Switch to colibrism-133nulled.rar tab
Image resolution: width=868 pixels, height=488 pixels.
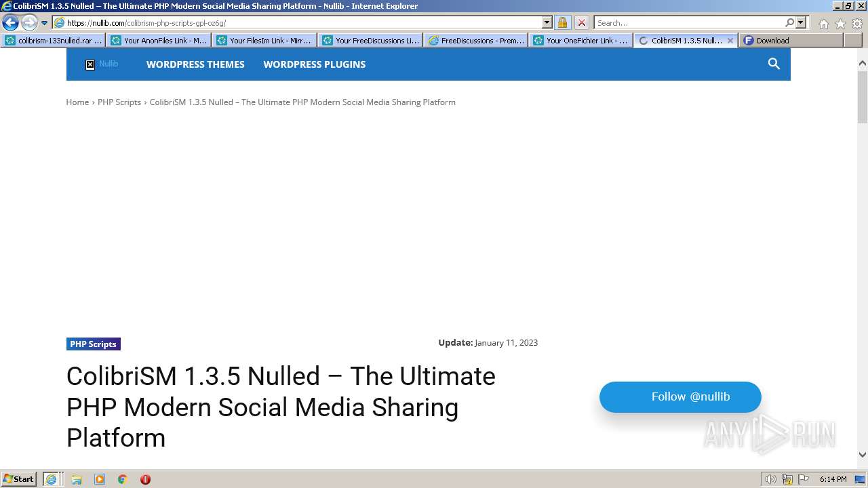(x=54, y=40)
